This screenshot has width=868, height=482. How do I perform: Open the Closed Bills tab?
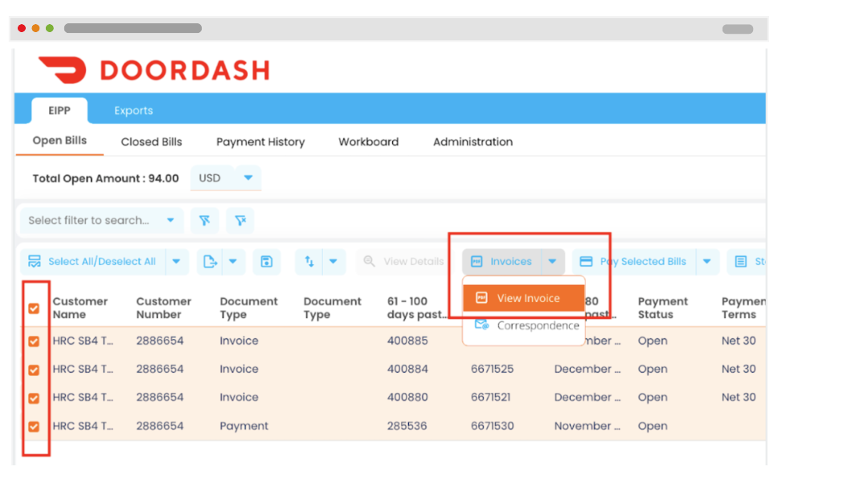tap(151, 141)
